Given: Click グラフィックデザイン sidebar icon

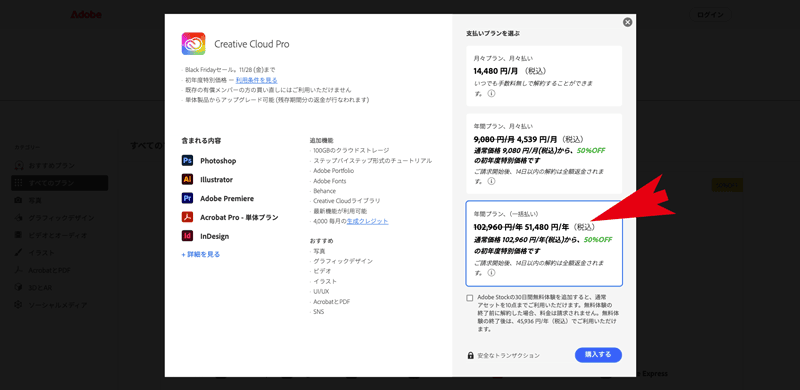Looking at the screenshot, I should 19,218.
